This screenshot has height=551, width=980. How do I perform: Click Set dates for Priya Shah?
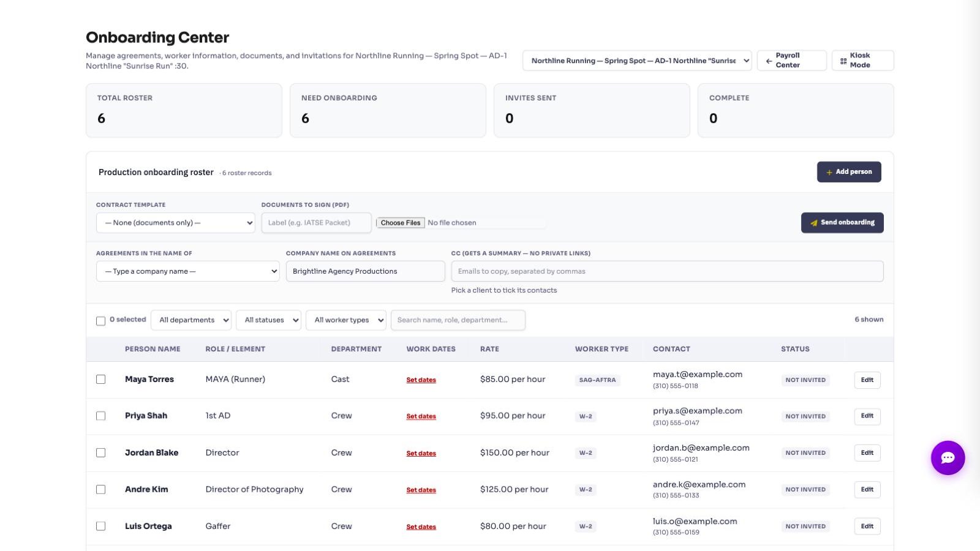(x=421, y=416)
